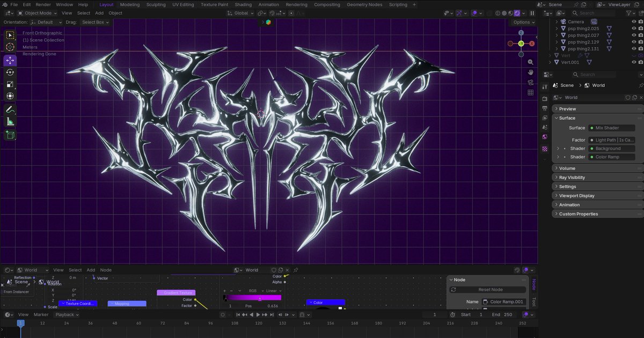Open the Render properties tab icon

545,98
